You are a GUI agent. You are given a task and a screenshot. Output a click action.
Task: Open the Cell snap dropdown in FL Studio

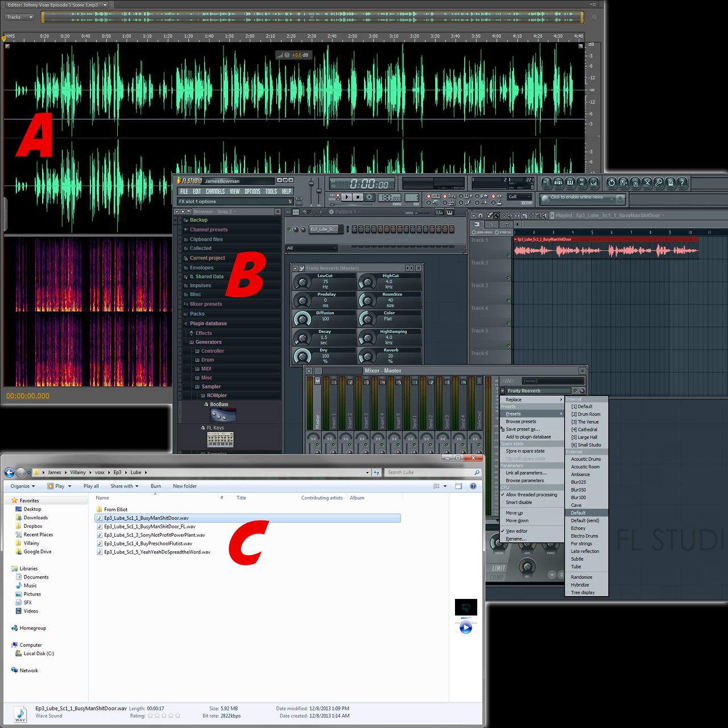pyautogui.click(x=519, y=197)
